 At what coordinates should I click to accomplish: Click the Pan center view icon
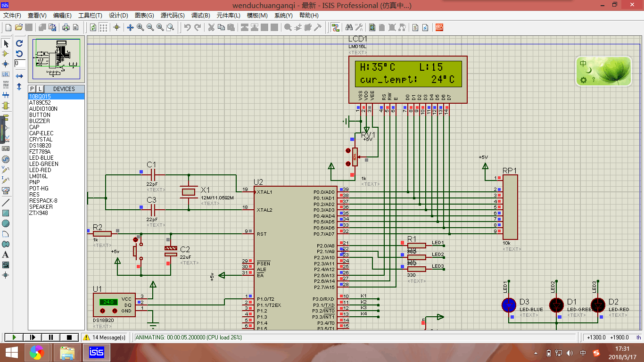point(131,27)
